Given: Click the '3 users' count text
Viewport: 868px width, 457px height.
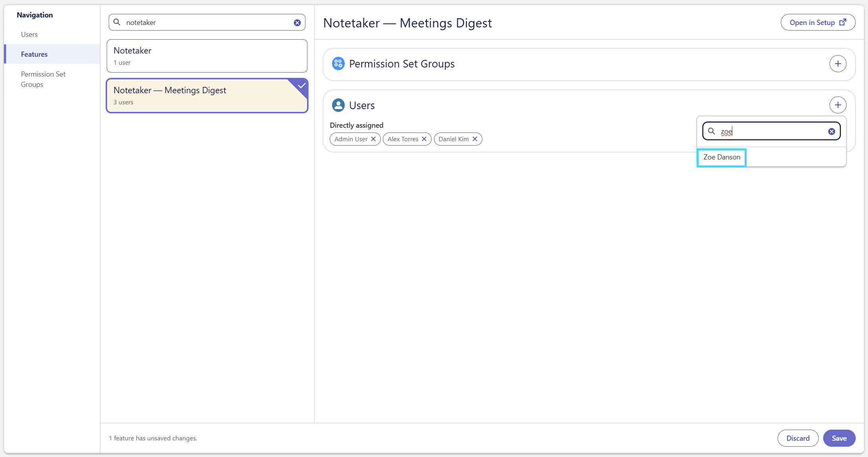Looking at the screenshot, I should [x=123, y=102].
